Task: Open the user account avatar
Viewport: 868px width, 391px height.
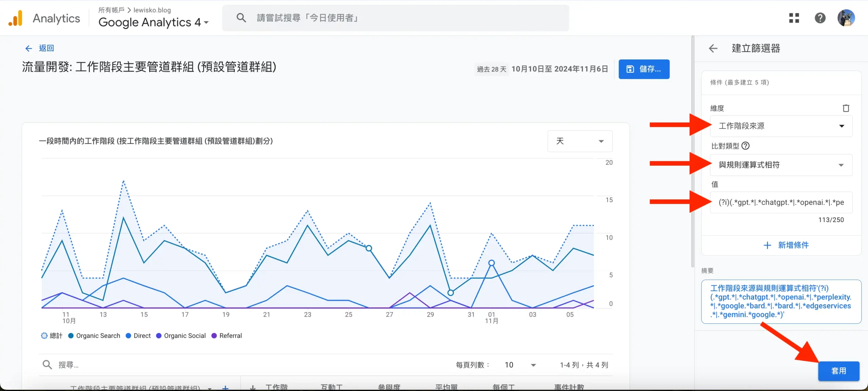Action: [x=846, y=18]
